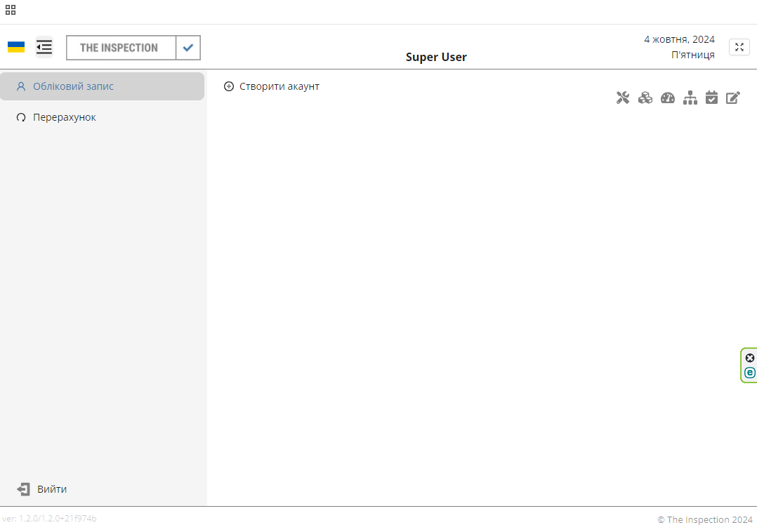Click the black X icon on side widget
The image size is (757, 532).
pos(749,358)
